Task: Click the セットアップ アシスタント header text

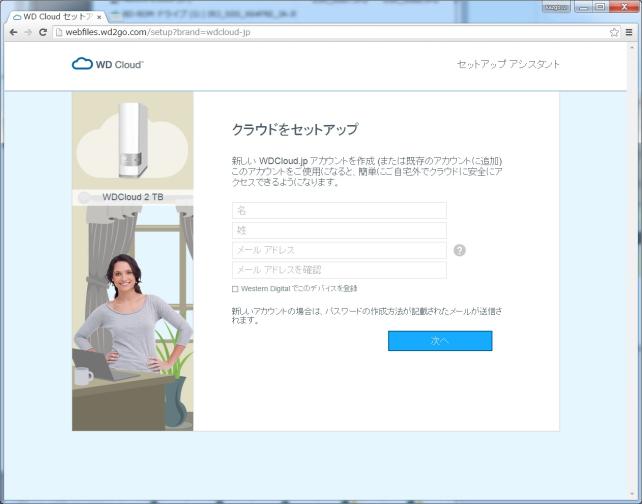Action: coord(508,64)
